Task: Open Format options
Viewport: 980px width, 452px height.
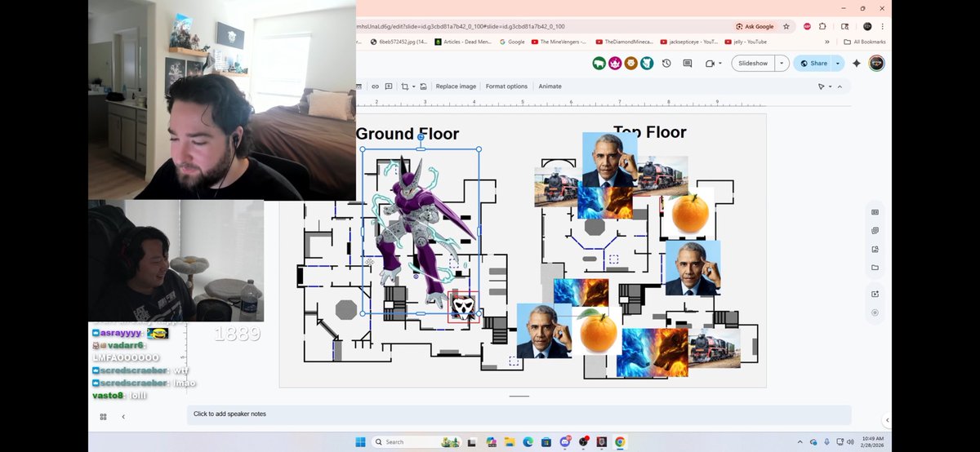Action: (506, 86)
